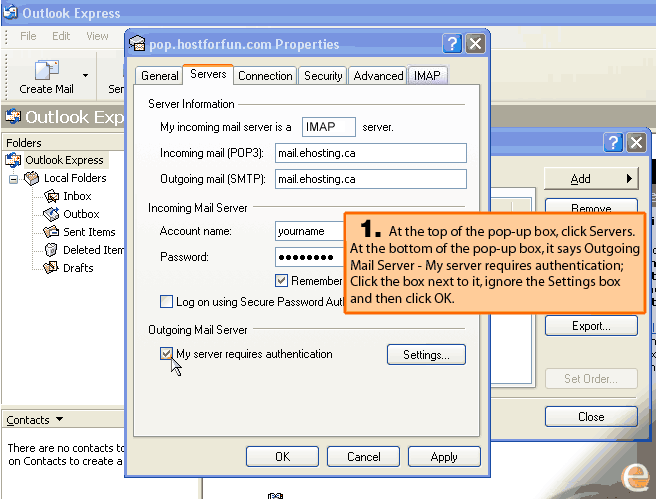Screen dimensions: 657x500
Task: Click the Incoming mail (POP3) field
Action: click(x=371, y=153)
